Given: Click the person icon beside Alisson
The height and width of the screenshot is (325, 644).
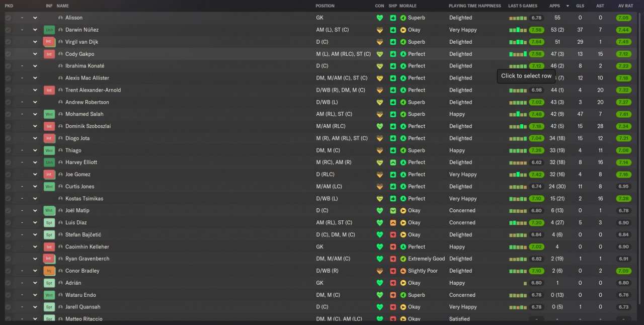Looking at the screenshot, I should click(61, 18).
